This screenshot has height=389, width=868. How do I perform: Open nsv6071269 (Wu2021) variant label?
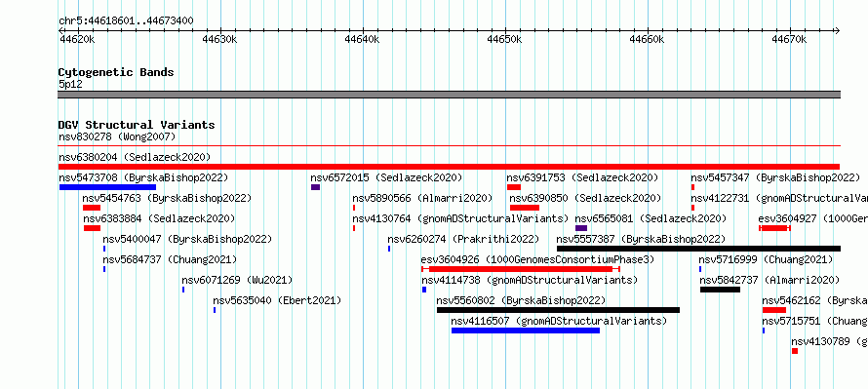click(x=237, y=280)
